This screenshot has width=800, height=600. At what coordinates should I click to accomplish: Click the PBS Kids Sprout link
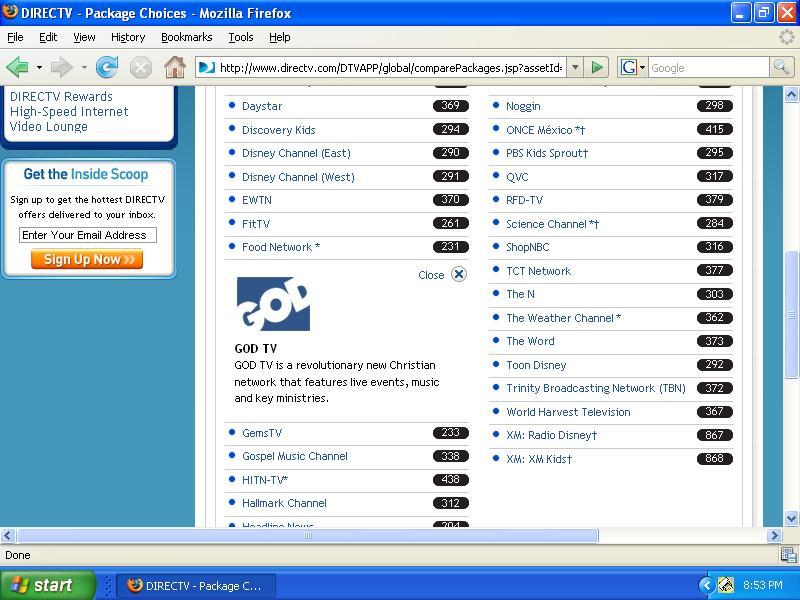point(547,153)
